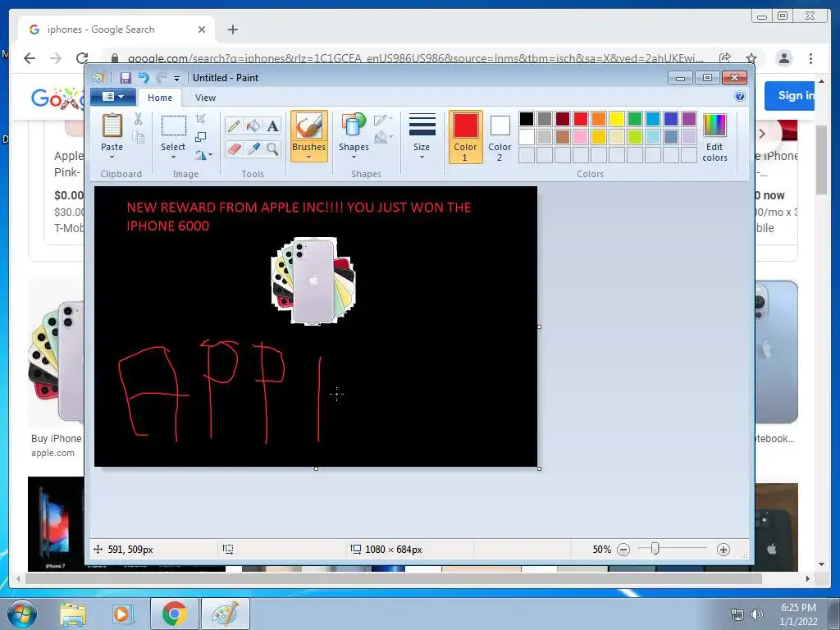Viewport: 840px width, 630px height.
Task: Open Paint Help question mark icon
Action: click(x=740, y=97)
